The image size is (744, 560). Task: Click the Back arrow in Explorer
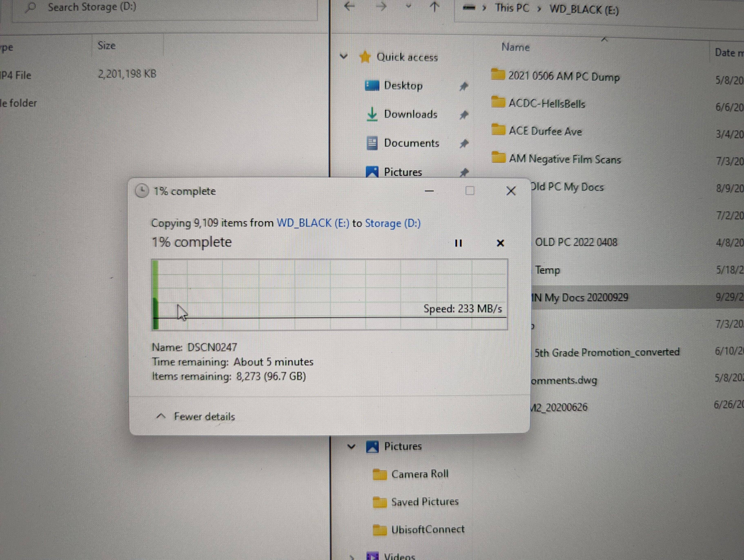(350, 6)
